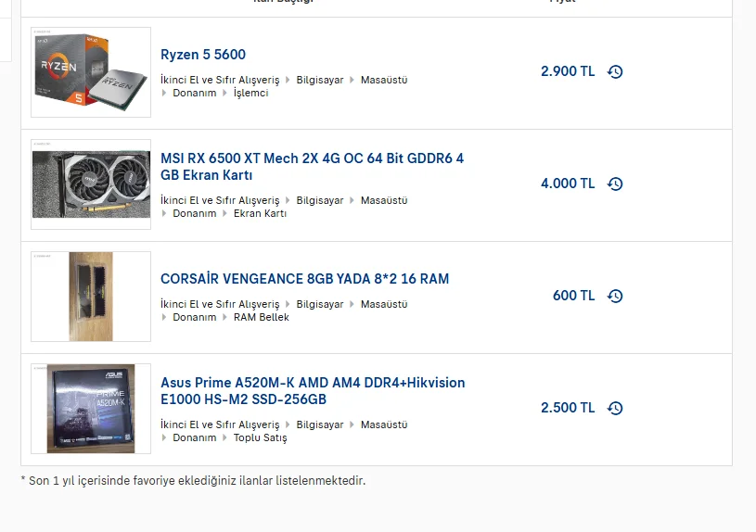The height and width of the screenshot is (532, 756).
Task: Click the 600 TL price
Action: click(573, 296)
